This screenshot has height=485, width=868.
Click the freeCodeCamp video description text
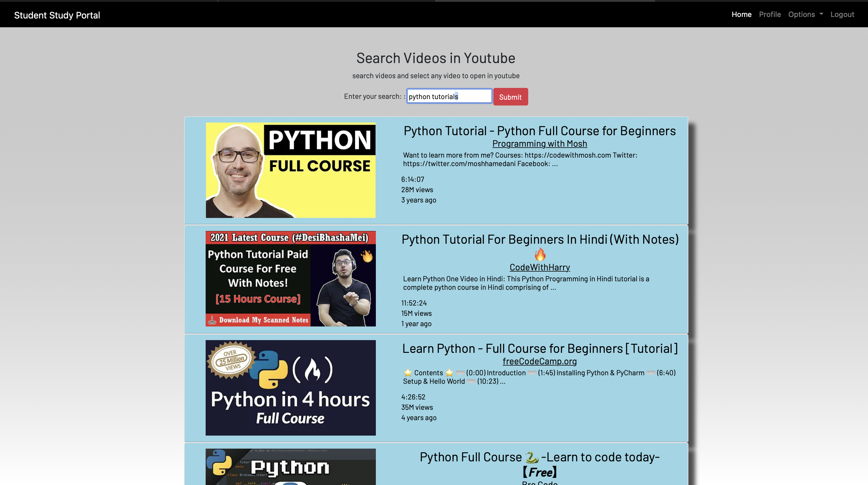pos(539,377)
